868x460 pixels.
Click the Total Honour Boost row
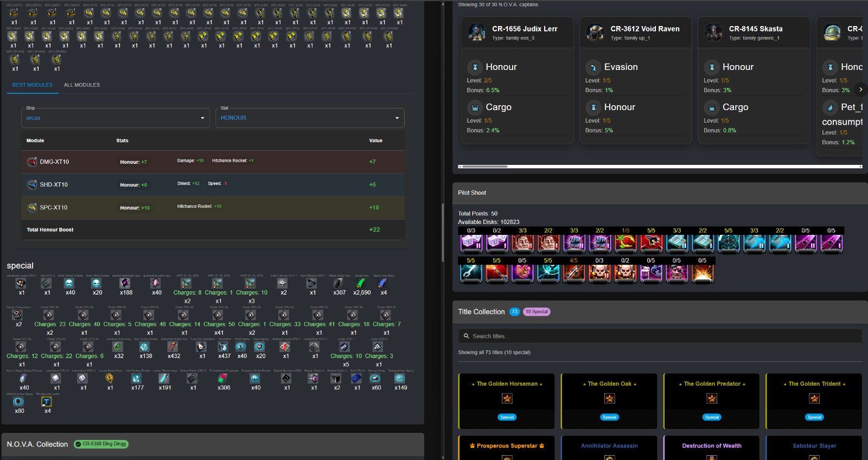click(213, 229)
